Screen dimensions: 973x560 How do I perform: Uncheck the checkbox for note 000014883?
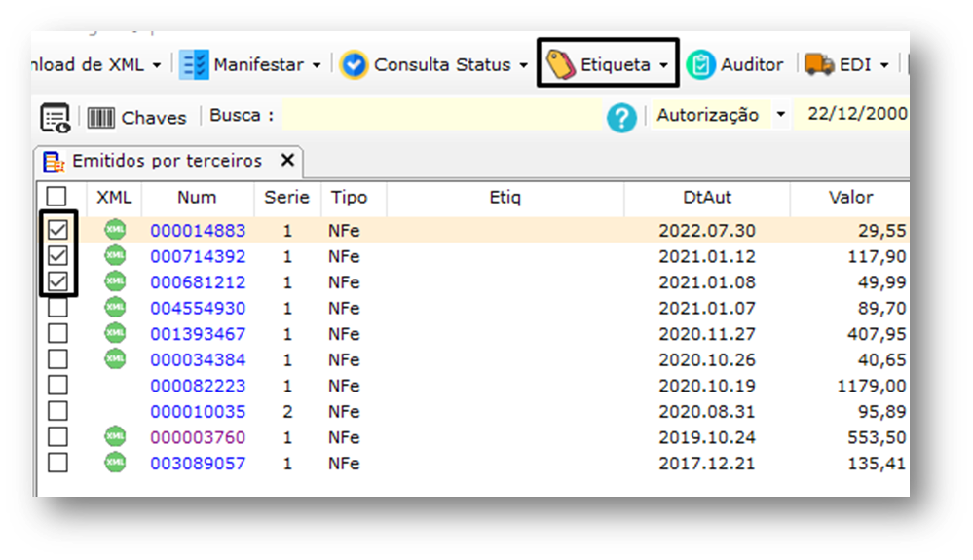point(57,230)
